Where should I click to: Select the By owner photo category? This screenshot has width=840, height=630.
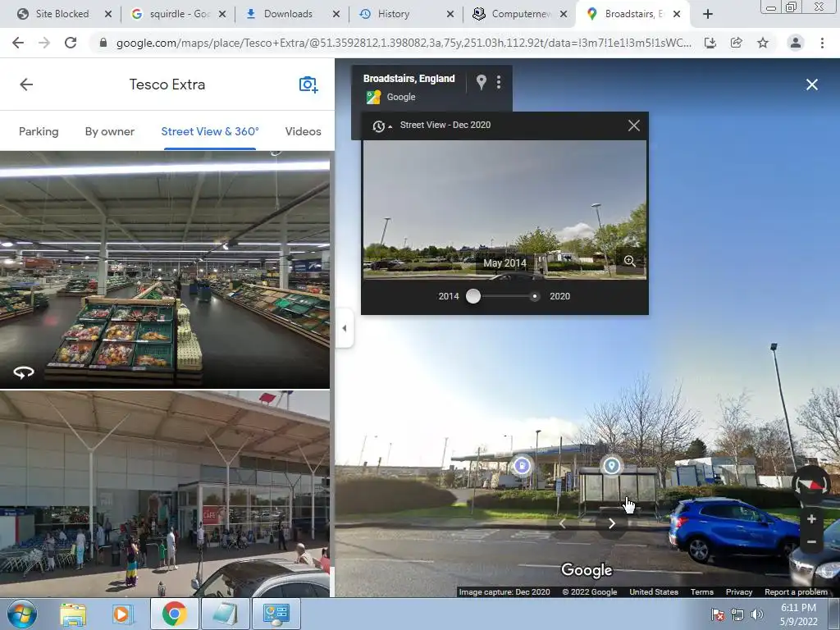coord(110,131)
